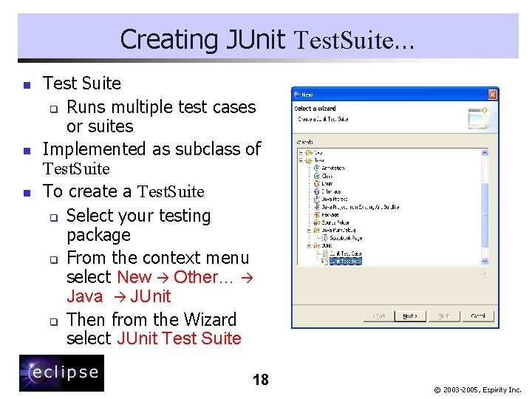
Task: Click the Next button
Action: point(410,316)
